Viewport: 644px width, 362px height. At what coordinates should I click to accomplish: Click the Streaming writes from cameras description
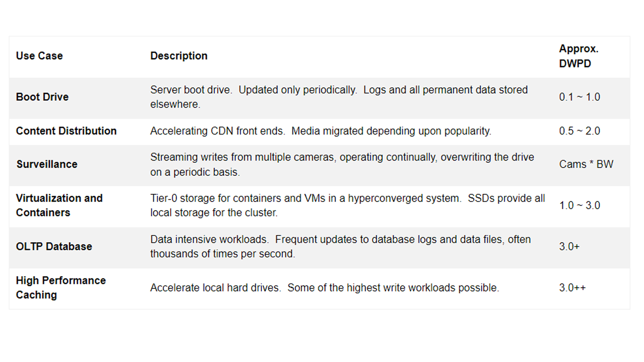point(342,164)
